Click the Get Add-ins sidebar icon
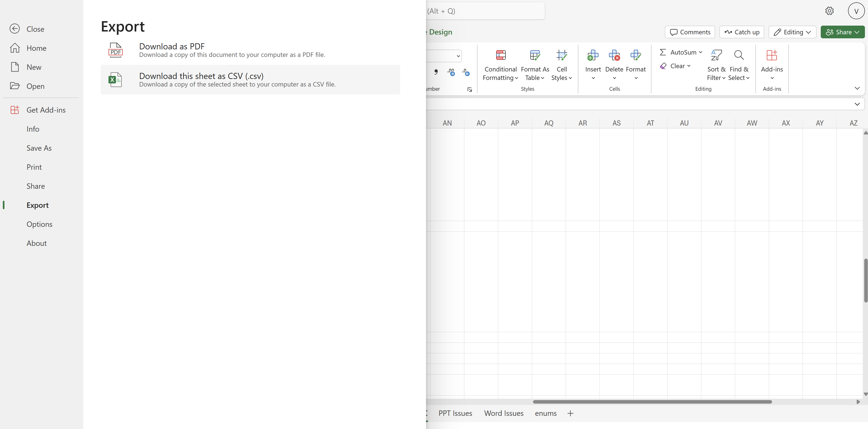The width and height of the screenshot is (868, 429). coord(15,110)
